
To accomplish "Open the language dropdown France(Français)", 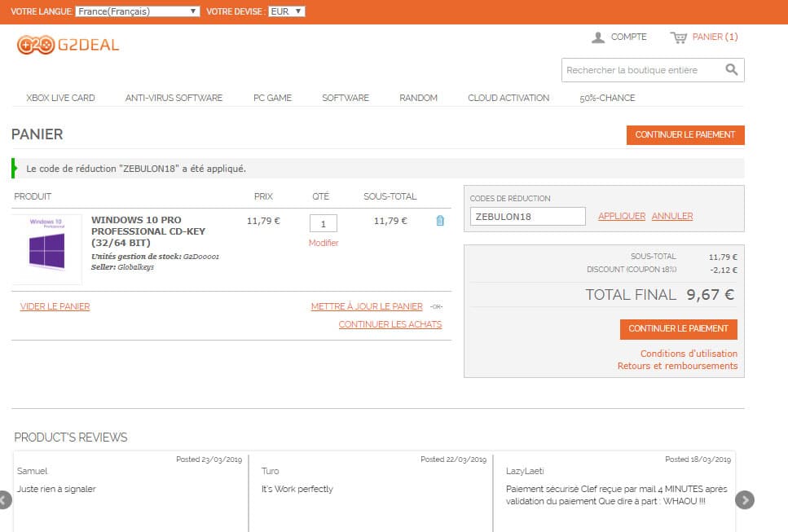I will pyautogui.click(x=138, y=11).
